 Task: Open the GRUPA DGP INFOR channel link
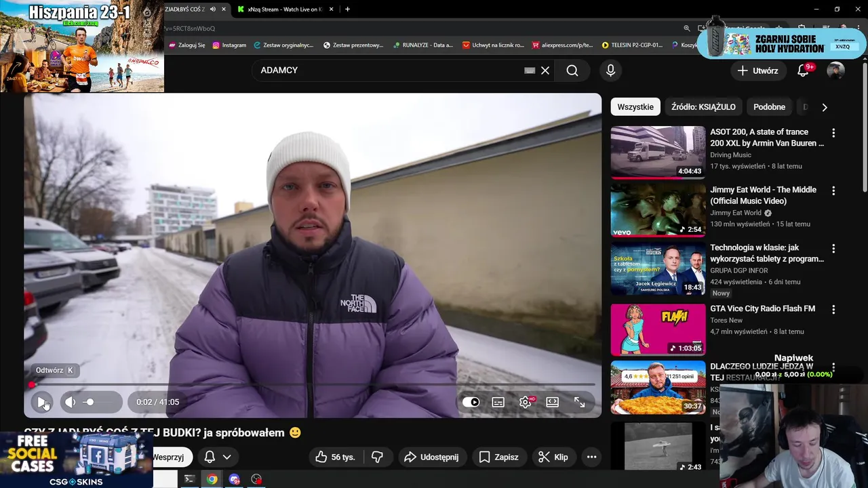(739, 270)
